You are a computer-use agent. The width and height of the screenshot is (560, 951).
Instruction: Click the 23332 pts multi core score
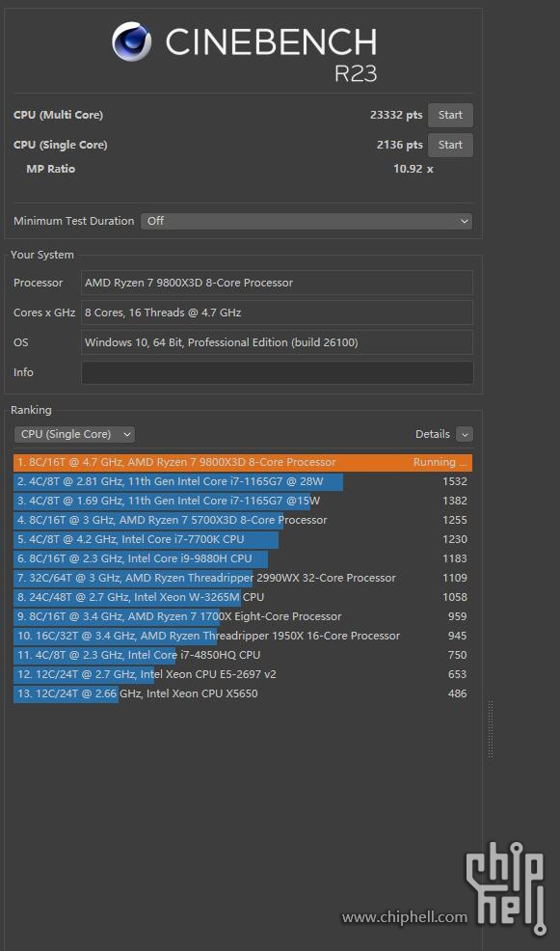click(x=396, y=115)
